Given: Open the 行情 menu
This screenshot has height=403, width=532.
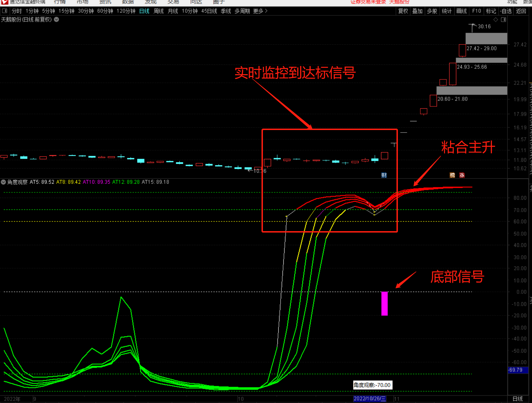Looking at the screenshot, I should click(60, 2).
